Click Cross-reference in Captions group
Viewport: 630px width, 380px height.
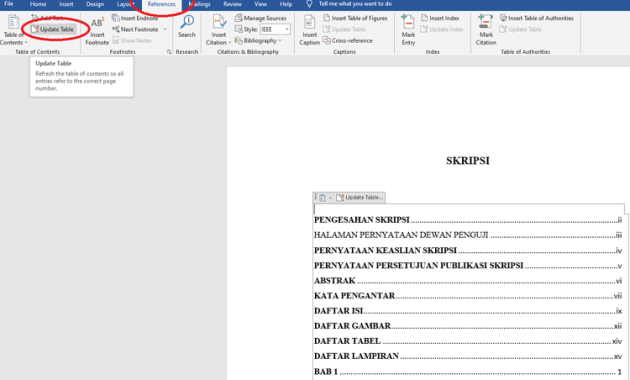[348, 41]
